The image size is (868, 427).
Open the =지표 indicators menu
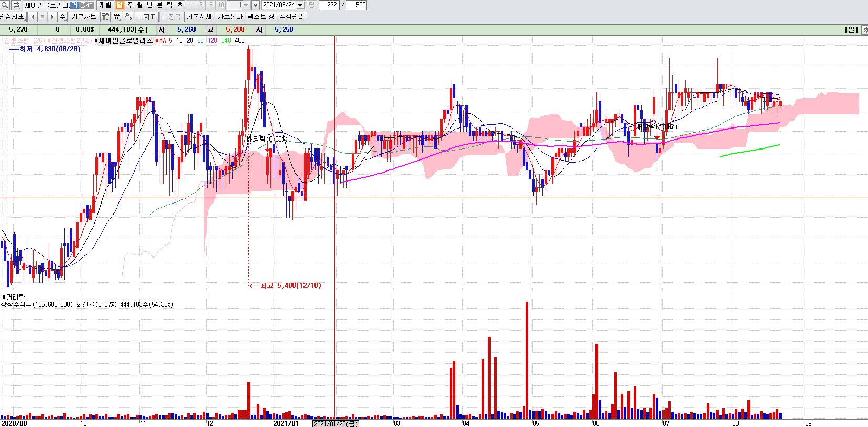point(147,17)
